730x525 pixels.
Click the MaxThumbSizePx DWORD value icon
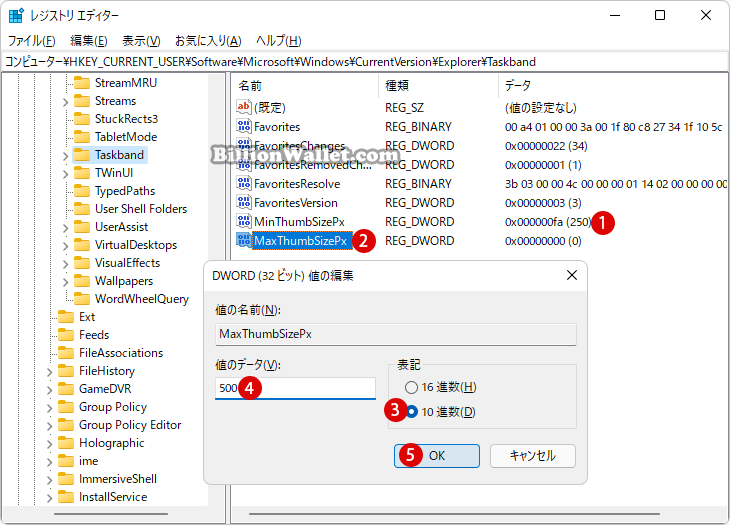243,241
